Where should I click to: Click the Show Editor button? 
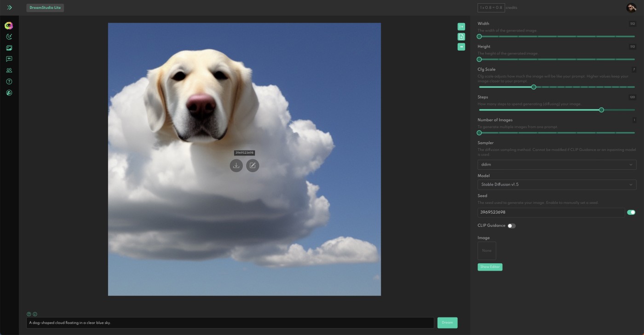coord(490,267)
